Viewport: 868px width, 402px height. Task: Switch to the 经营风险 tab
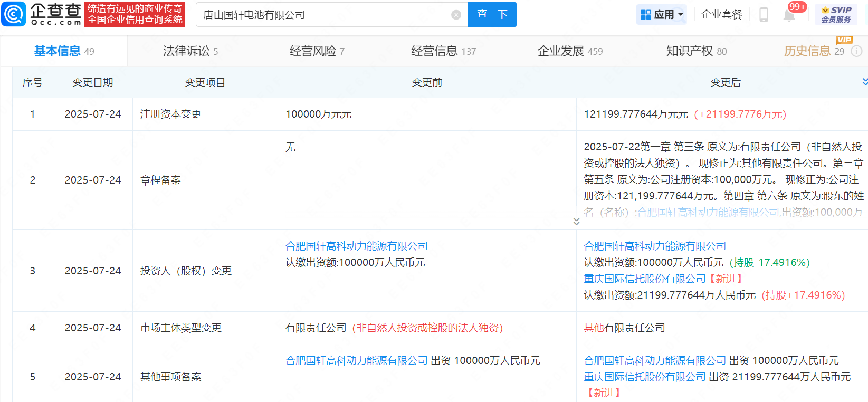click(x=317, y=51)
